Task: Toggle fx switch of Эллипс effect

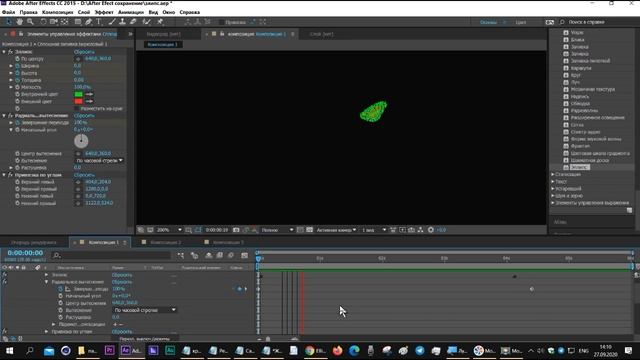Action: pyautogui.click(x=11, y=52)
